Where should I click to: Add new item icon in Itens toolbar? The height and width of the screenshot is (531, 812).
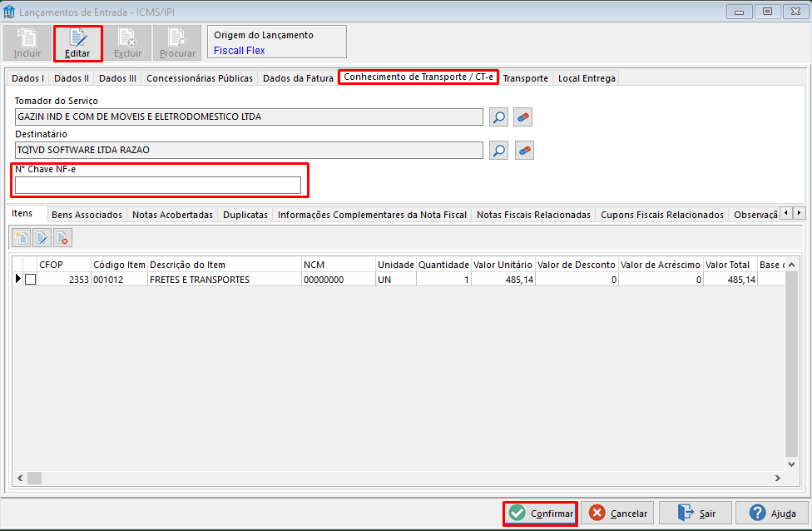pos(22,238)
